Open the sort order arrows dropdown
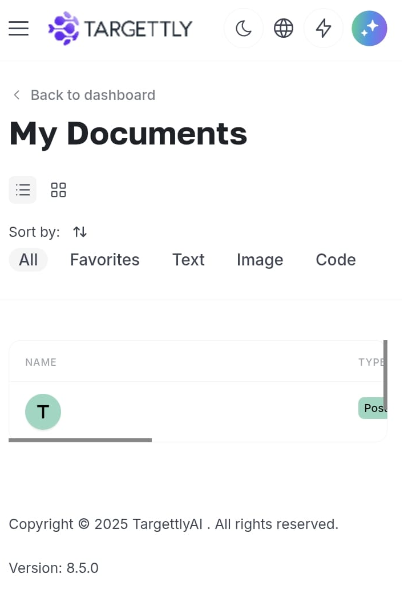The width and height of the screenshot is (402, 611). point(80,232)
